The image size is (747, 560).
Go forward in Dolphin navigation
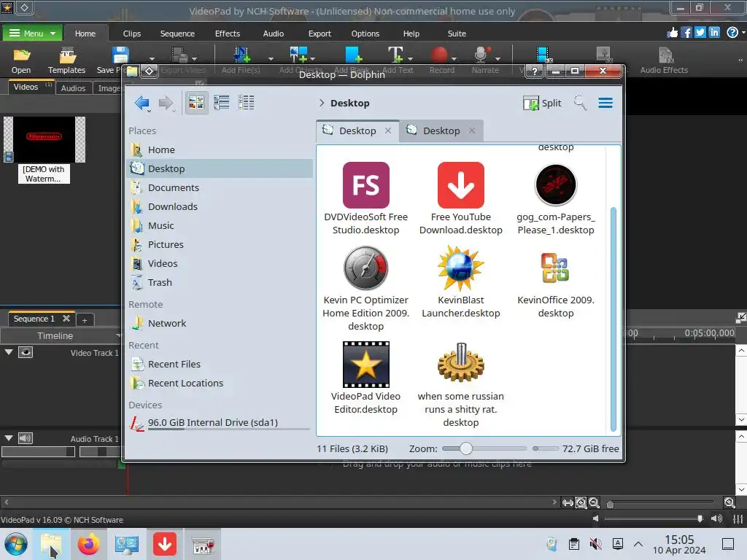tap(166, 103)
